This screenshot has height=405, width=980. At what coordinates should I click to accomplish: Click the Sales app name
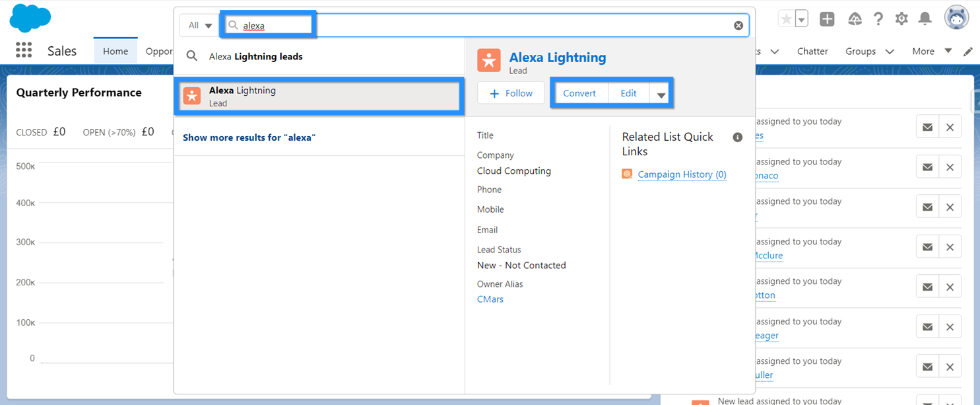pyautogui.click(x=62, y=51)
